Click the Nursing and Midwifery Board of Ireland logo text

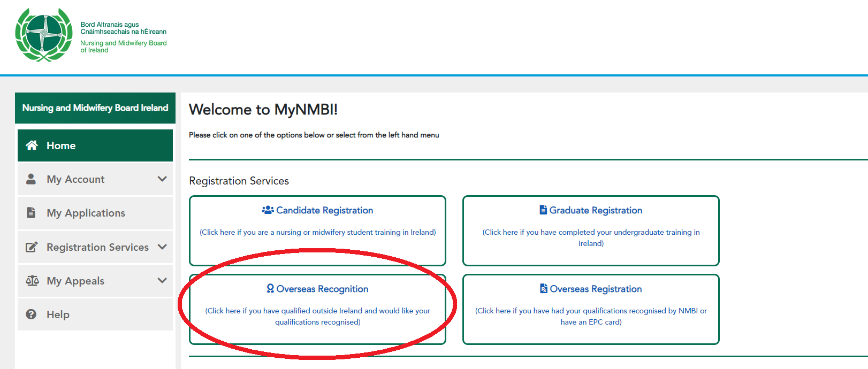coord(123,47)
